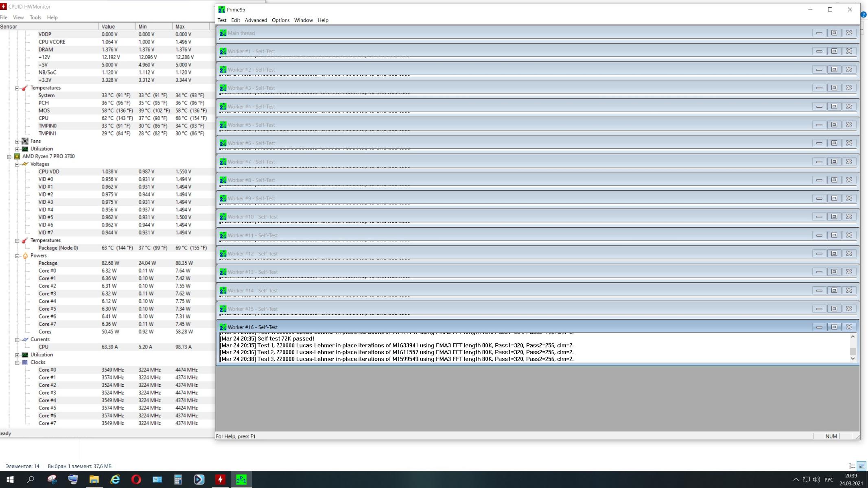Minimize the Worker #10 child window
Image resolution: width=868 pixels, height=488 pixels.
[x=819, y=217]
